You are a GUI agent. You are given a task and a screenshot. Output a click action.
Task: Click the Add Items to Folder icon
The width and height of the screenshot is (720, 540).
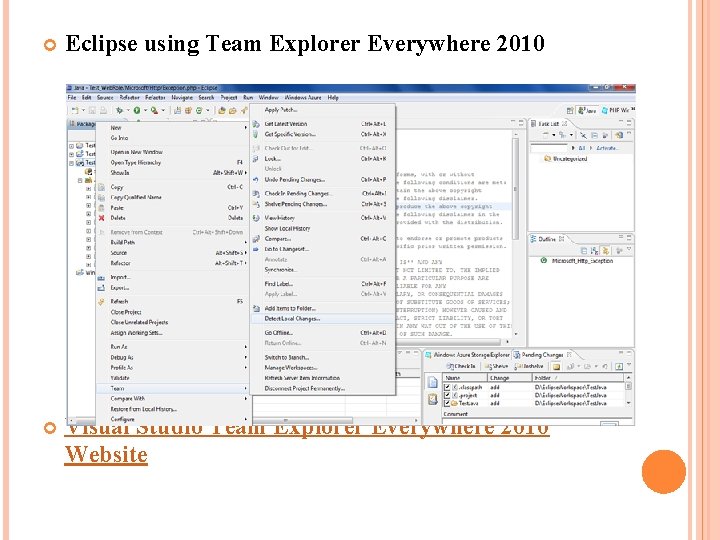(x=256, y=309)
